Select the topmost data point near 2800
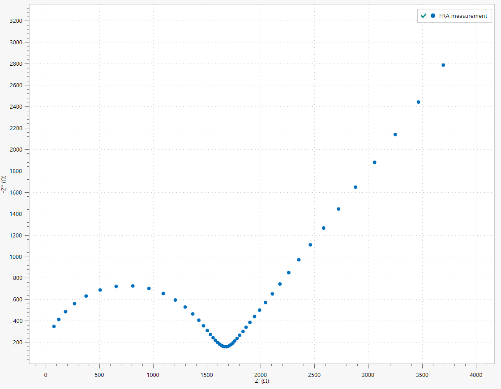 tap(443, 65)
